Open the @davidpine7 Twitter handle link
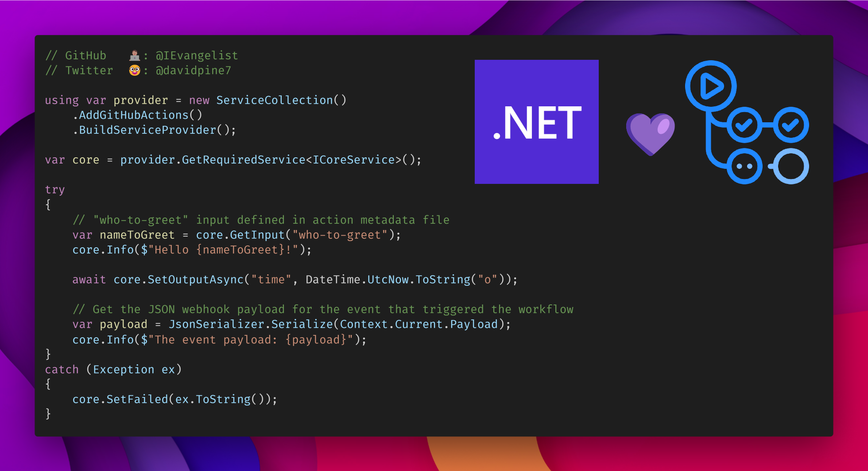Image resolution: width=868 pixels, height=471 pixels. coord(193,70)
